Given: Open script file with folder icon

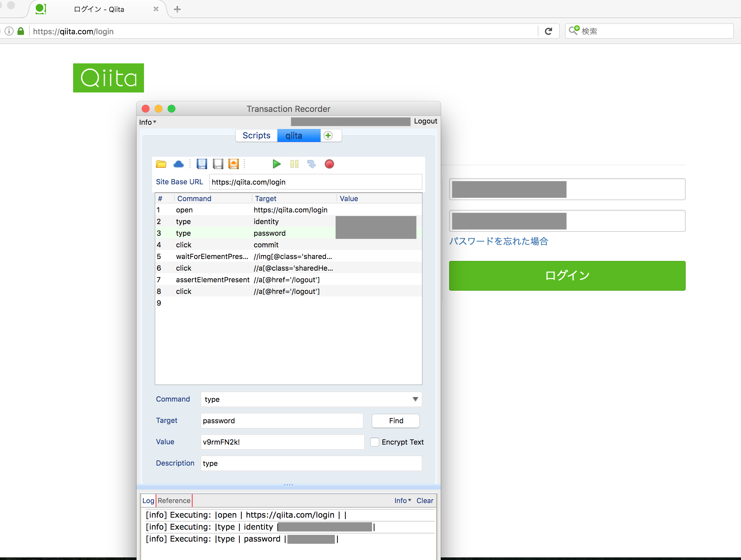Looking at the screenshot, I should click(x=161, y=164).
